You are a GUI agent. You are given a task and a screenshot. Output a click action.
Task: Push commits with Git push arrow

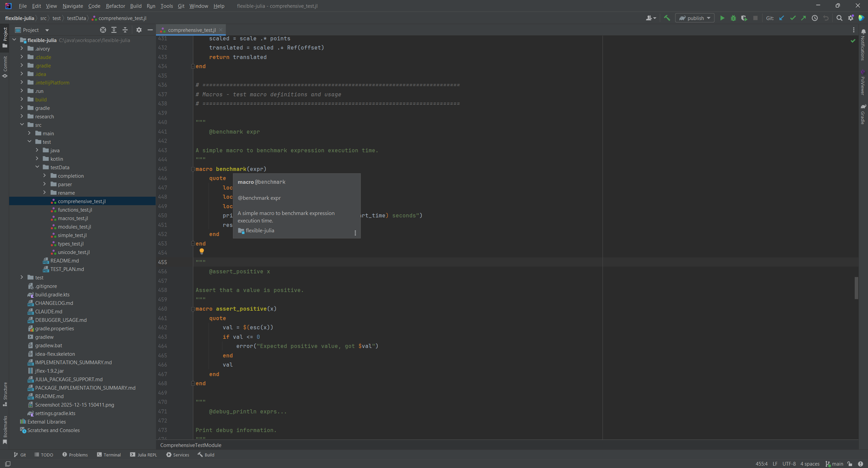point(804,18)
